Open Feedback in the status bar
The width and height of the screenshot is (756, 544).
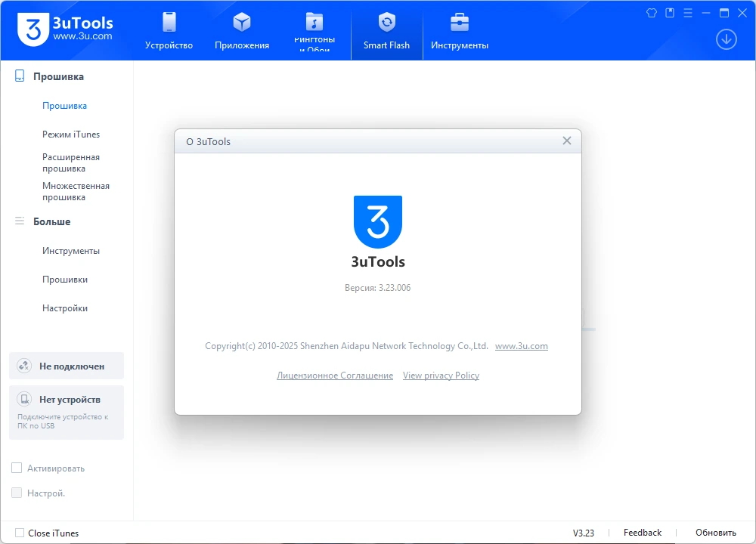pyautogui.click(x=642, y=533)
